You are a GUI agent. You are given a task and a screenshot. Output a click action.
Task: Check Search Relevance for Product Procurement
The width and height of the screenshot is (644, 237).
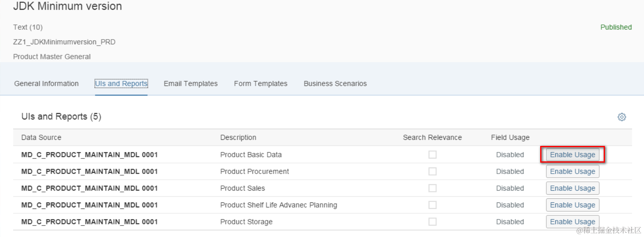432,172
